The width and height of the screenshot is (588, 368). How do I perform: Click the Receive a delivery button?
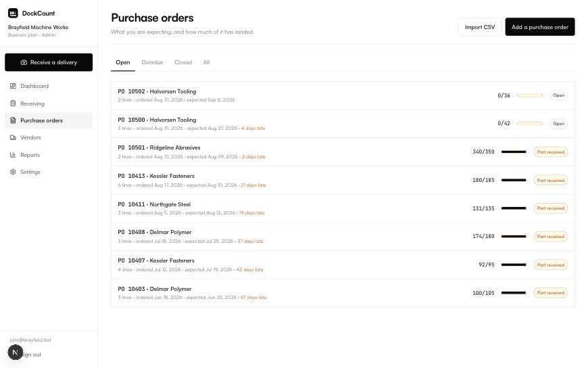point(49,62)
